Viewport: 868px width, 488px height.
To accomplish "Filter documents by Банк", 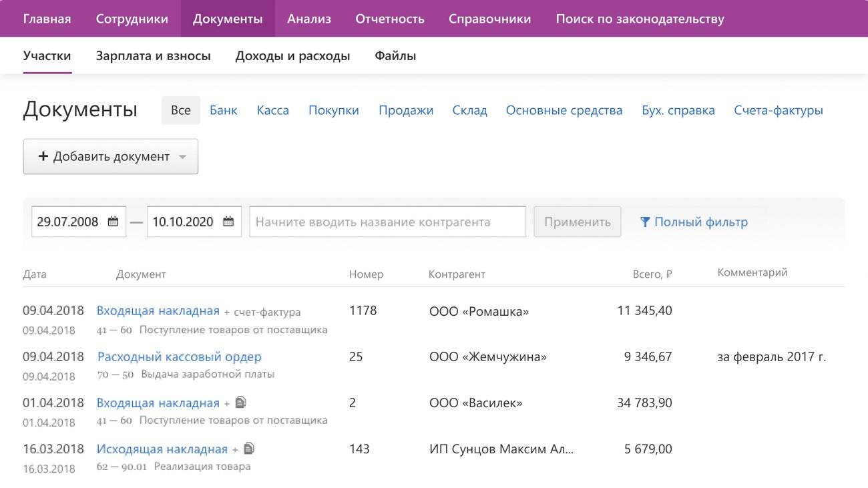I will pos(223,110).
